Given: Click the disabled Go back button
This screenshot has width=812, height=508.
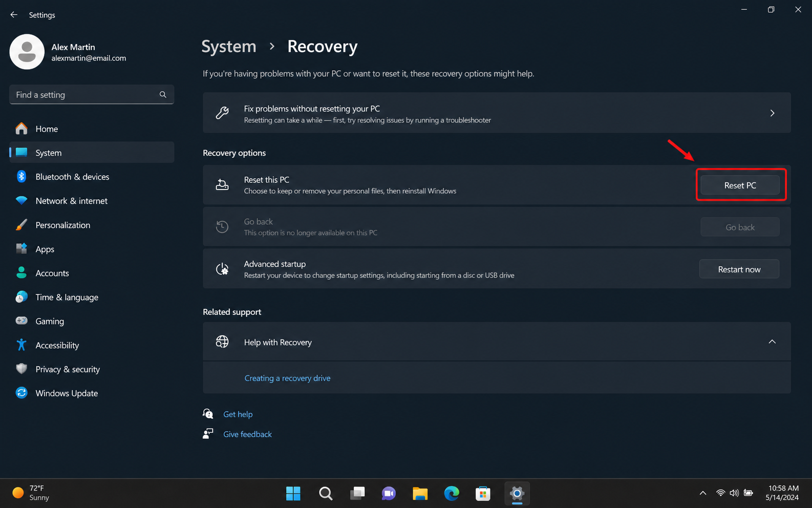Looking at the screenshot, I should pos(740,227).
